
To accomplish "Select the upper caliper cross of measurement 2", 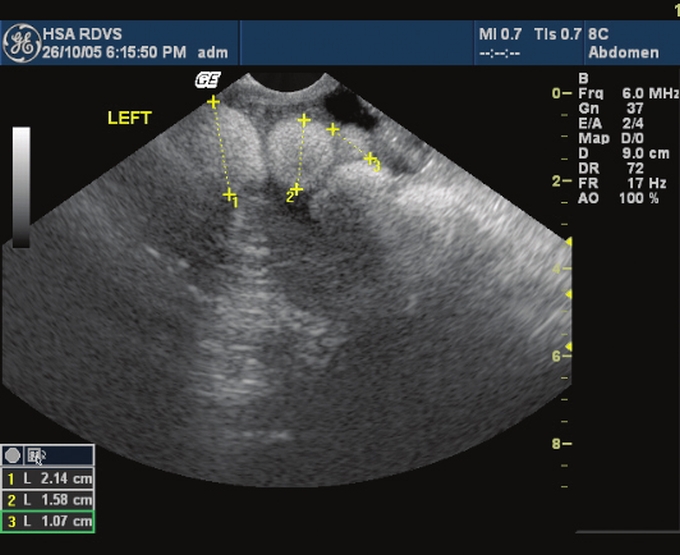I will [304, 120].
